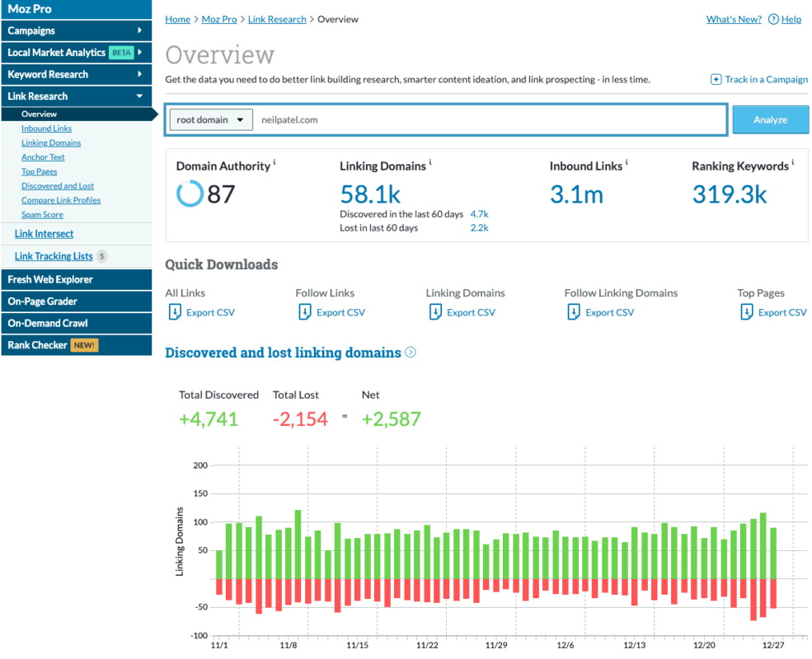Click the Domain Authority info icon
The height and width of the screenshot is (659, 812).
(275, 163)
